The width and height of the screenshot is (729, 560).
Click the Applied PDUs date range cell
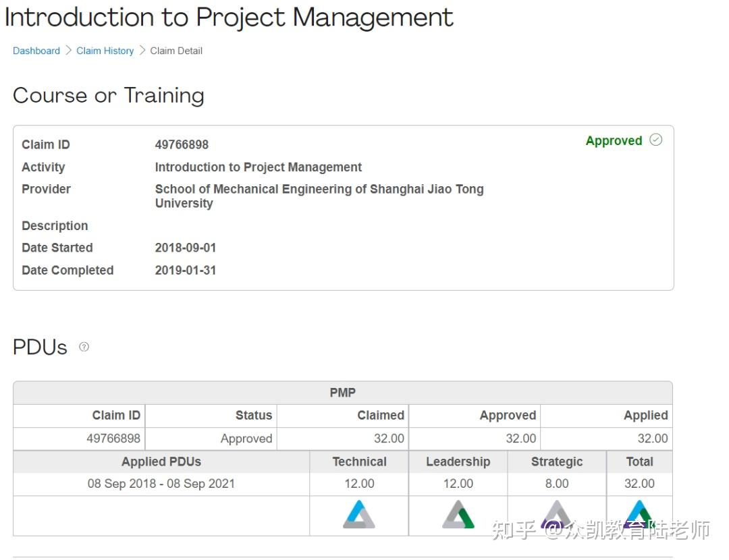click(161, 484)
